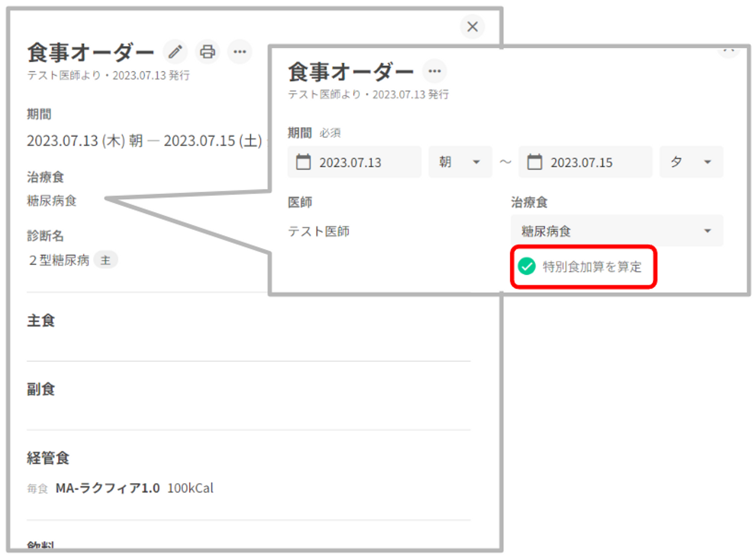Viewport: 756px width, 558px height.
Task: Click the pencil edit icon
Action: (175, 52)
